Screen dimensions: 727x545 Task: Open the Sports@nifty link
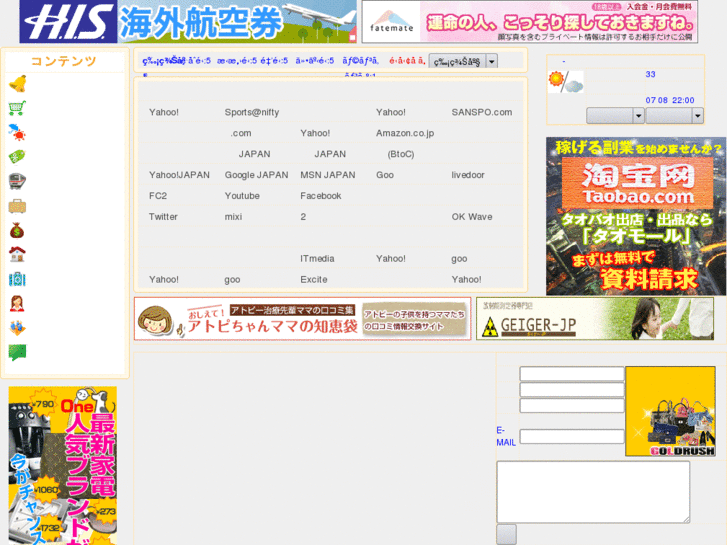click(252, 112)
